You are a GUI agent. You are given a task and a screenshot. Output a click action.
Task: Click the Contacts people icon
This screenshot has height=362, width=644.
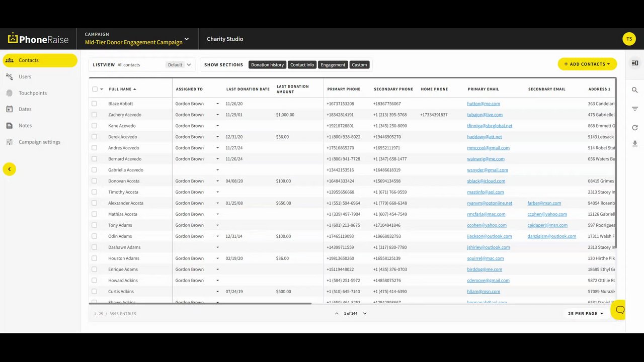coord(9,60)
